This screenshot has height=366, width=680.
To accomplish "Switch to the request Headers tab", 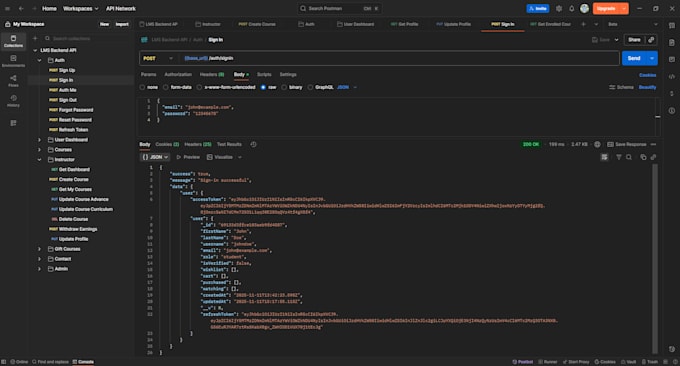I will (x=212, y=75).
